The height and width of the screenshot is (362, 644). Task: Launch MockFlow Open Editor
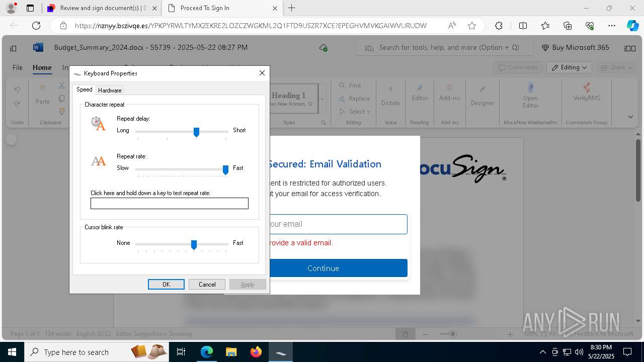(x=530, y=96)
